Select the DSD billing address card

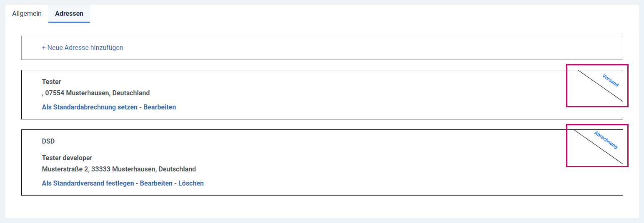(322, 162)
